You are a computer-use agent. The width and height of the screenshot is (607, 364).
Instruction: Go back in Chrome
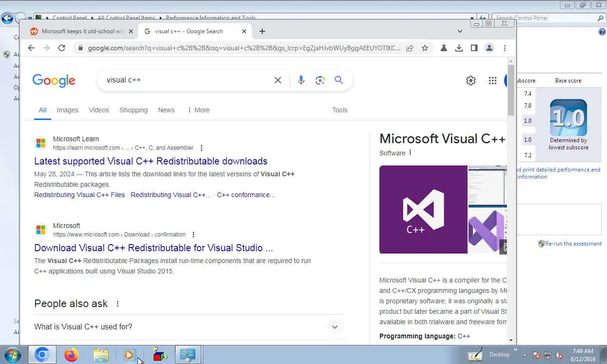(31, 48)
